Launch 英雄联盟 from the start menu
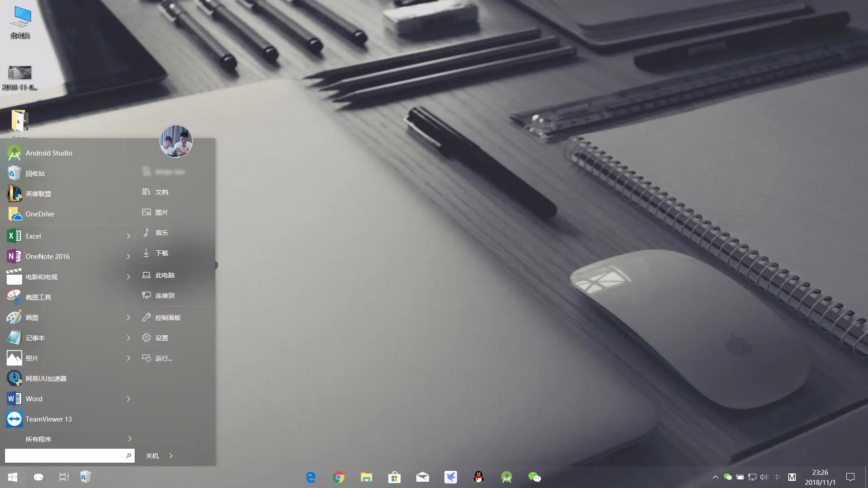Screen dimensions: 868x488 [38, 194]
